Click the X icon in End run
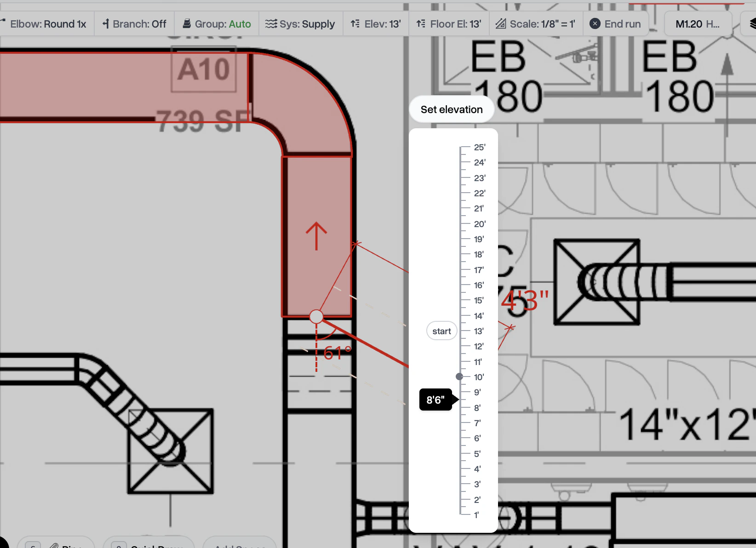756x548 pixels. point(595,24)
